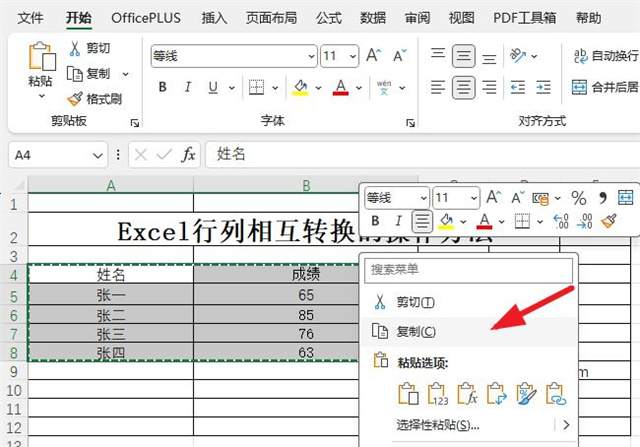The width and height of the screenshot is (640, 447).
Task: Click the text orientation icon in ribbon
Action: pos(518,56)
